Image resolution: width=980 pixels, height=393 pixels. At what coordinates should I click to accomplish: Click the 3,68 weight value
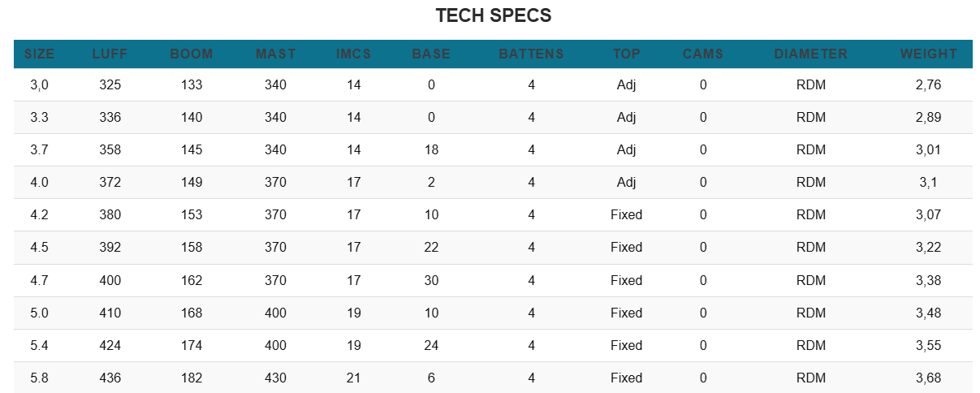coord(928,378)
